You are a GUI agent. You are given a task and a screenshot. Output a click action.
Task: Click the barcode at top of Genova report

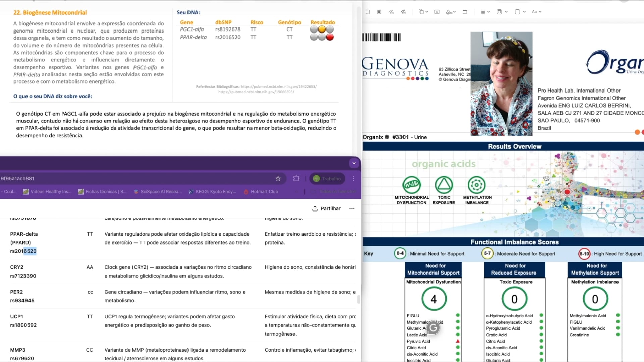381,37
